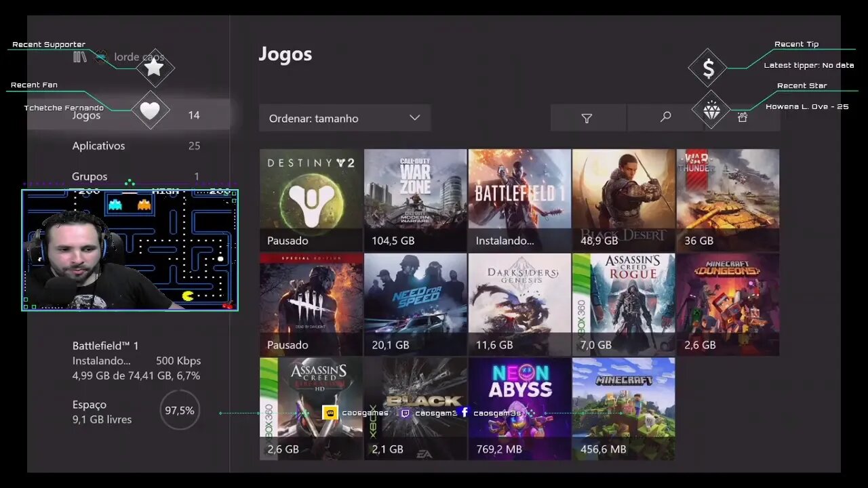Click the 'Tchetche Fernando' fan name
The height and width of the screenshot is (488, 868).
point(64,108)
